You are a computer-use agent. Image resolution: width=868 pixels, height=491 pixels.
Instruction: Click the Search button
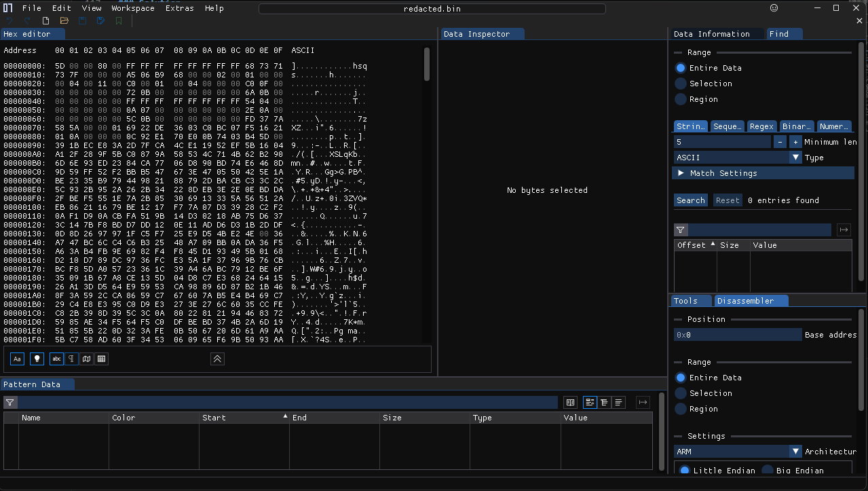(691, 200)
